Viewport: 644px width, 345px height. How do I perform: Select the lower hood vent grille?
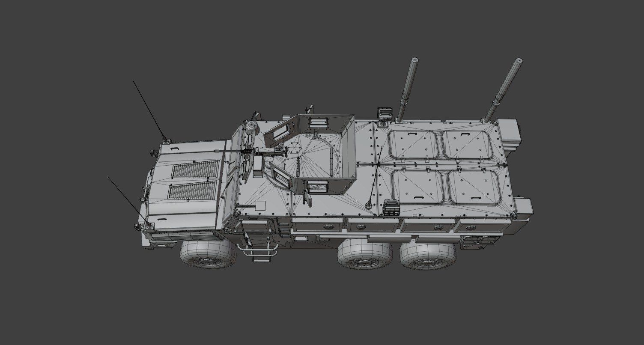[x=193, y=190]
